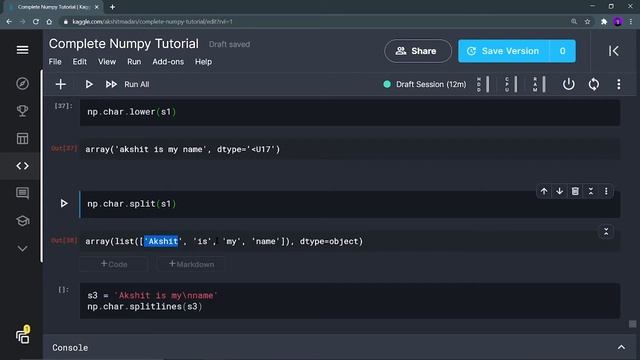Click the browser address bar URL
The image size is (640, 360).
[152, 22]
